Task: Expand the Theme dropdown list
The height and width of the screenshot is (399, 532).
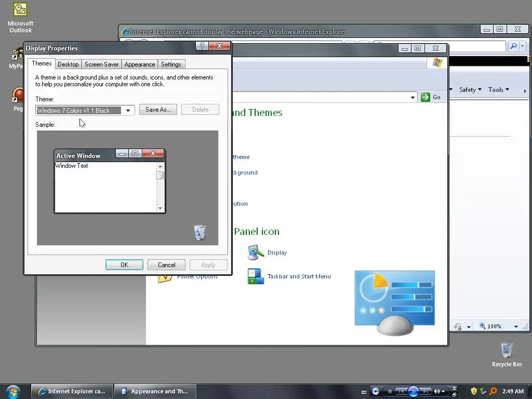Action: 128,110
